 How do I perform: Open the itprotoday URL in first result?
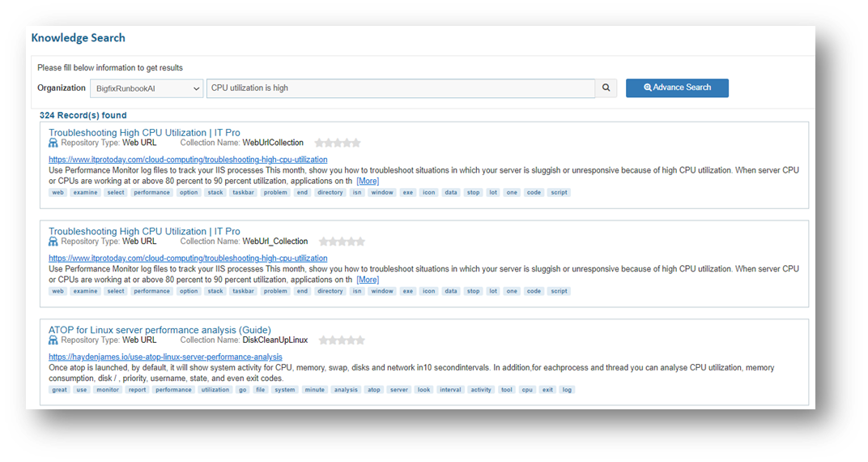pyautogui.click(x=188, y=160)
